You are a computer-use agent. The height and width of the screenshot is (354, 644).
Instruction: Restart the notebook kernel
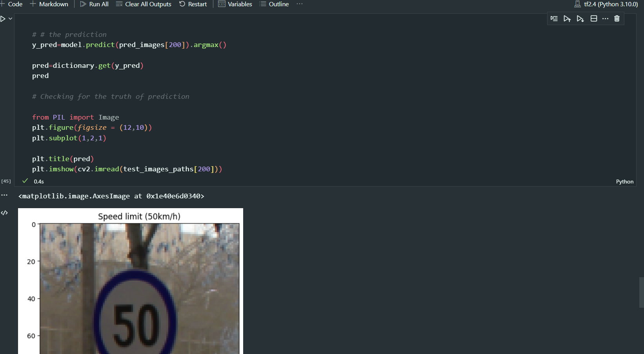pos(193,4)
